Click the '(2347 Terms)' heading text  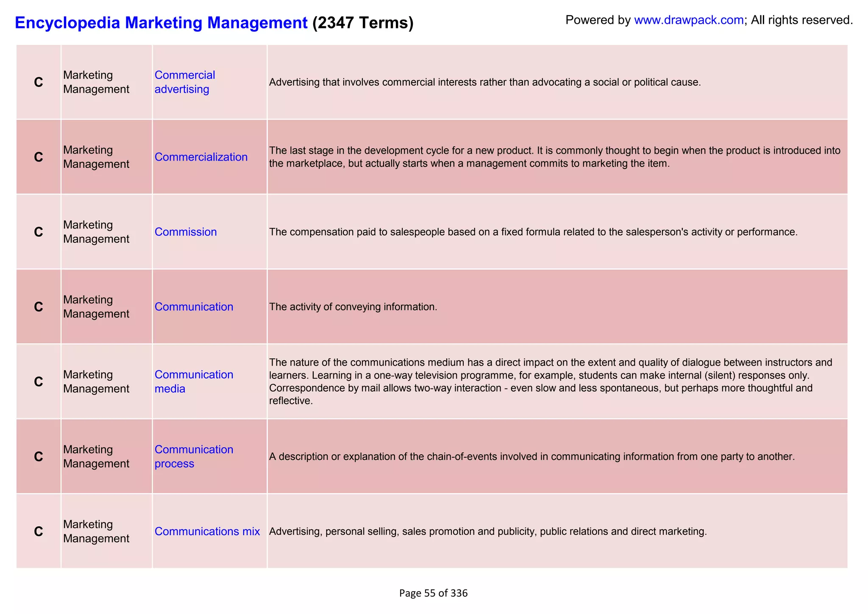pyautogui.click(x=363, y=22)
